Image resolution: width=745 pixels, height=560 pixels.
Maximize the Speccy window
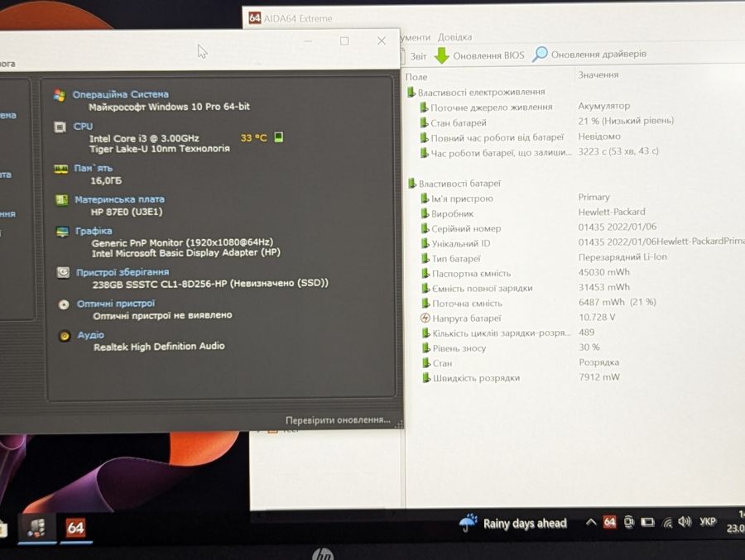[x=344, y=41]
